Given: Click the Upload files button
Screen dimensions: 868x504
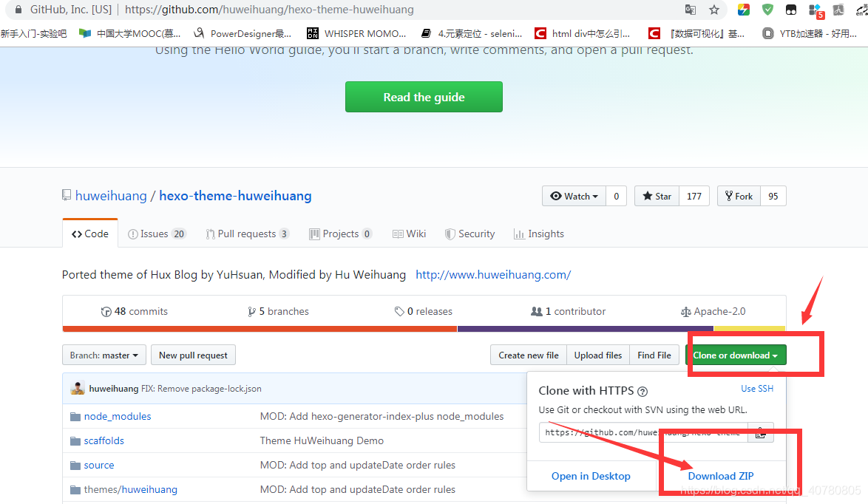Looking at the screenshot, I should [598, 355].
